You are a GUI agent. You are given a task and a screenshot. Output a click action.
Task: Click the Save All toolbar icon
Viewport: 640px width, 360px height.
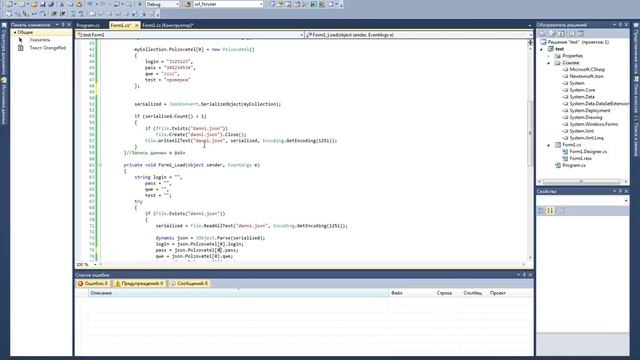pos(51,4)
